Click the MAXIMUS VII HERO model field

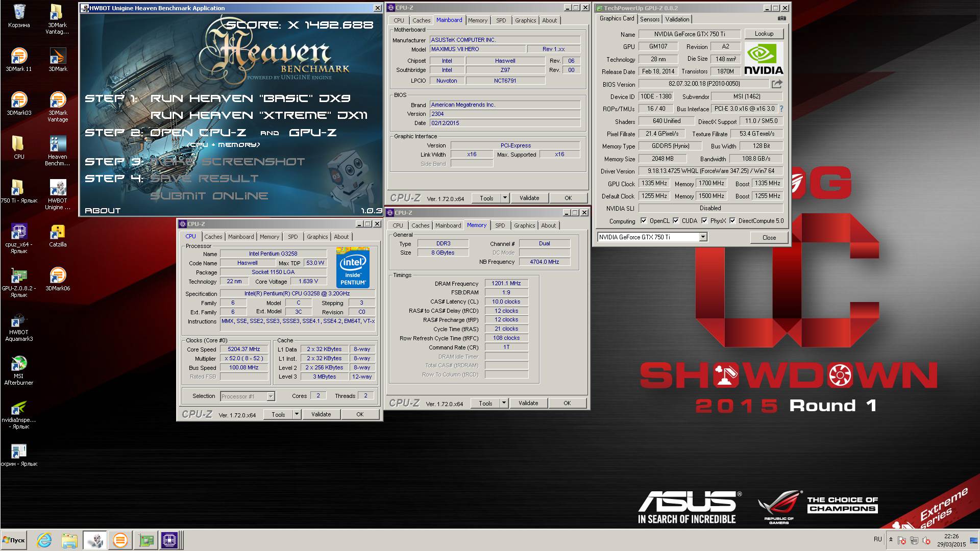click(477, 49)
